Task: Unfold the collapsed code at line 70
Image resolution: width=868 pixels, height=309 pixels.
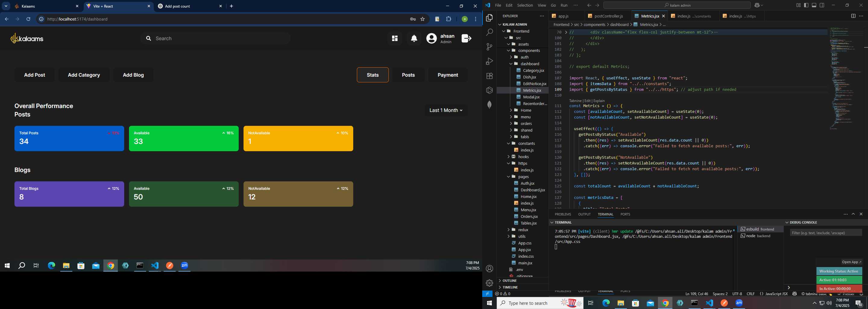Action: click(566, 32)
